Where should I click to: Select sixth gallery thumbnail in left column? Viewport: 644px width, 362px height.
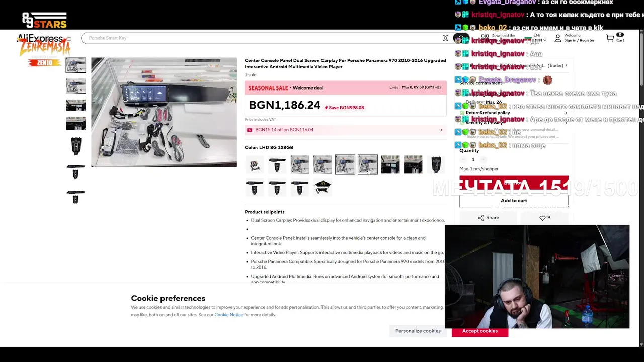point(75,172)
